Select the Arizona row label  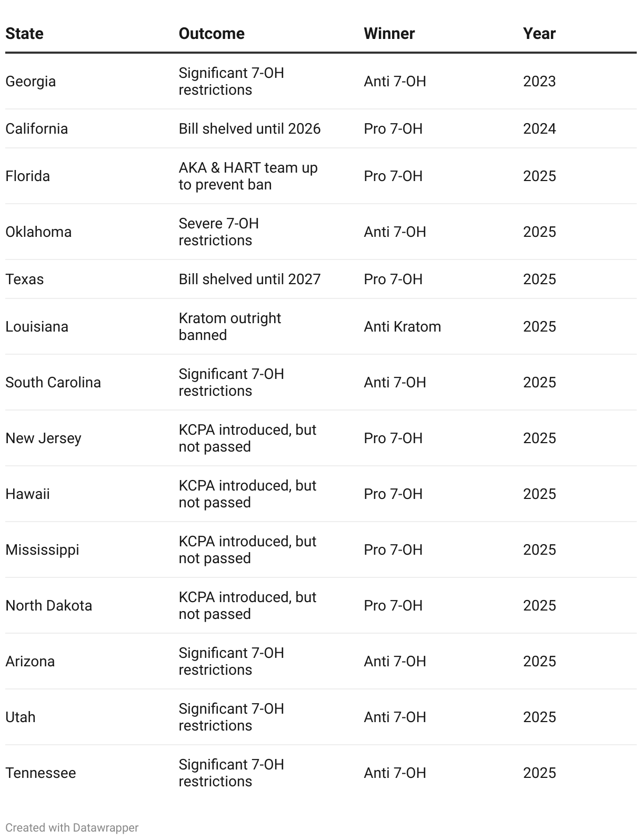click(30, 662)
